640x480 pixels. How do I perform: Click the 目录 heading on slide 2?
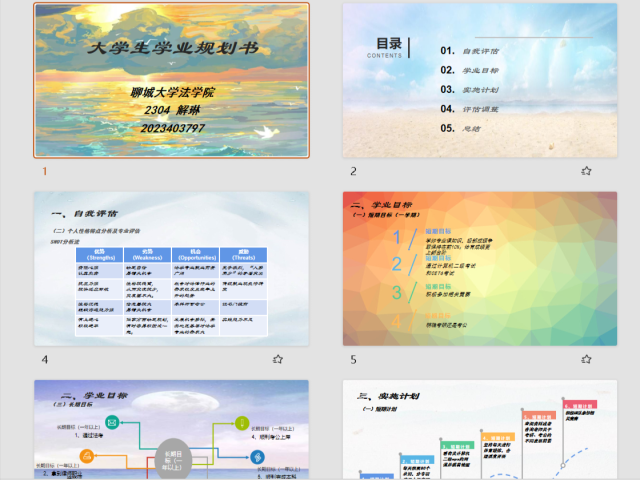coord(388,43)
